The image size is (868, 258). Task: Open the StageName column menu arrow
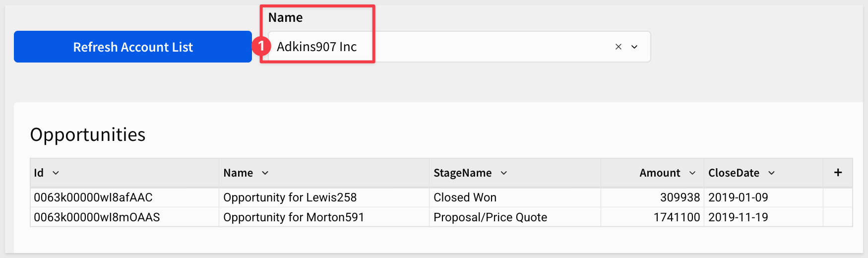click(504, 173)
